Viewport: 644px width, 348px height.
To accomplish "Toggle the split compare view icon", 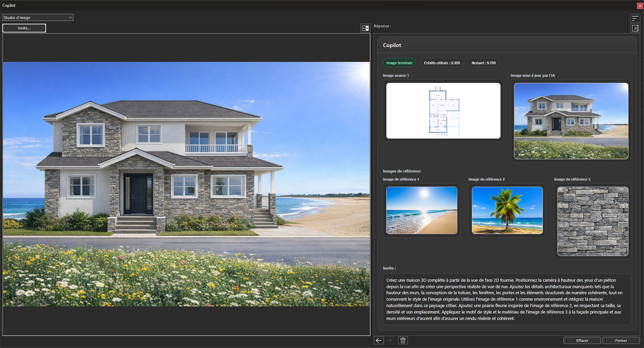I will click(x=365, y=28).
